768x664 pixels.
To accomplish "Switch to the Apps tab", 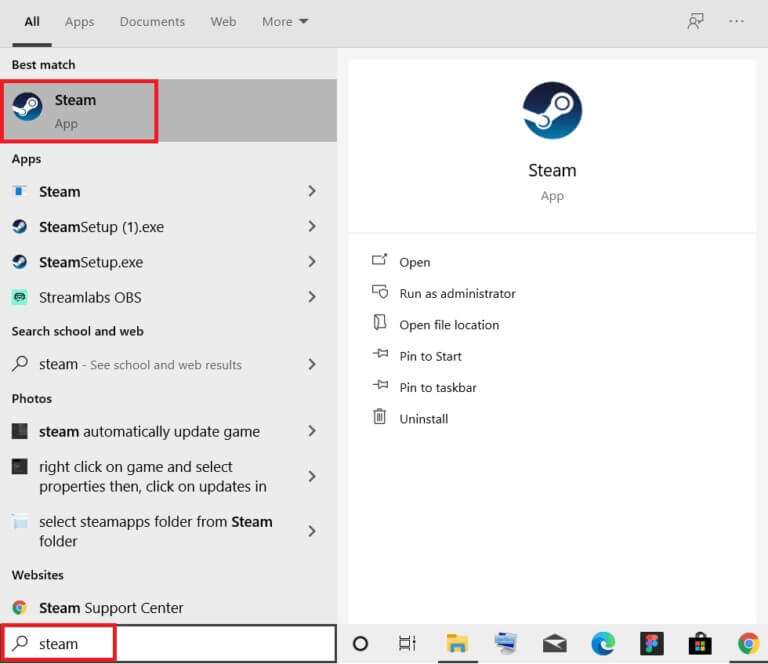I will tap(79, 22).
